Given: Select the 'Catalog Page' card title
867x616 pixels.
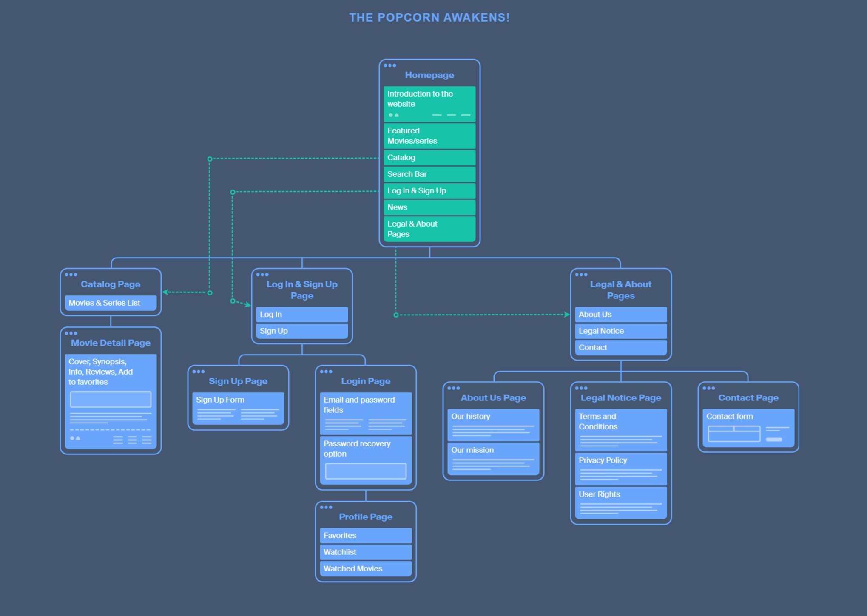Looking at the screenshot, I should click(111, 284).
